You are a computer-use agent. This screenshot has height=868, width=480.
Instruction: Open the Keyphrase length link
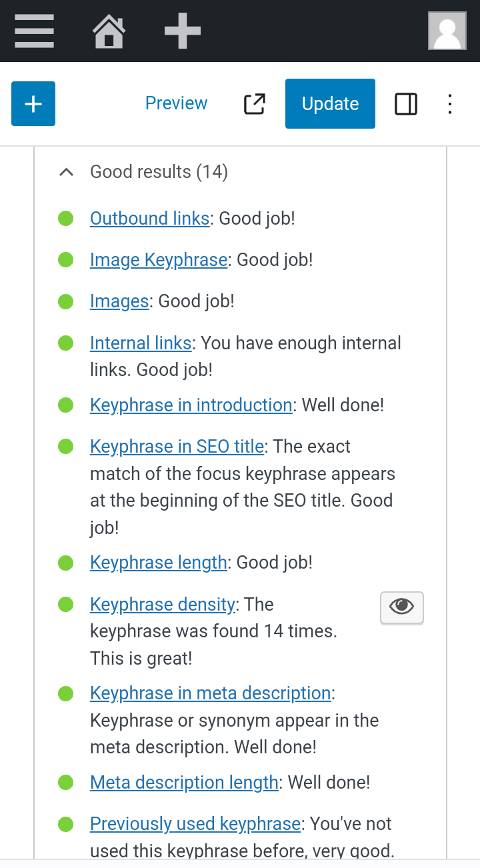[x=159, y=563]
